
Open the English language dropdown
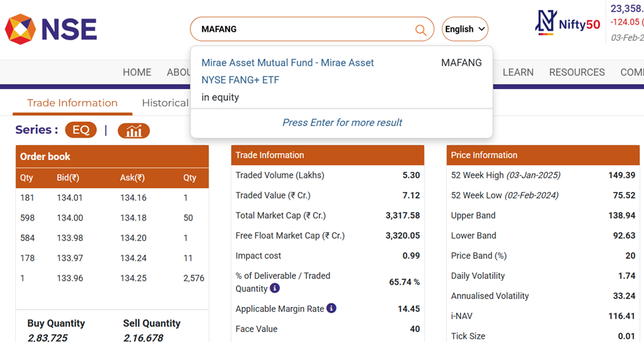(465, 29)
